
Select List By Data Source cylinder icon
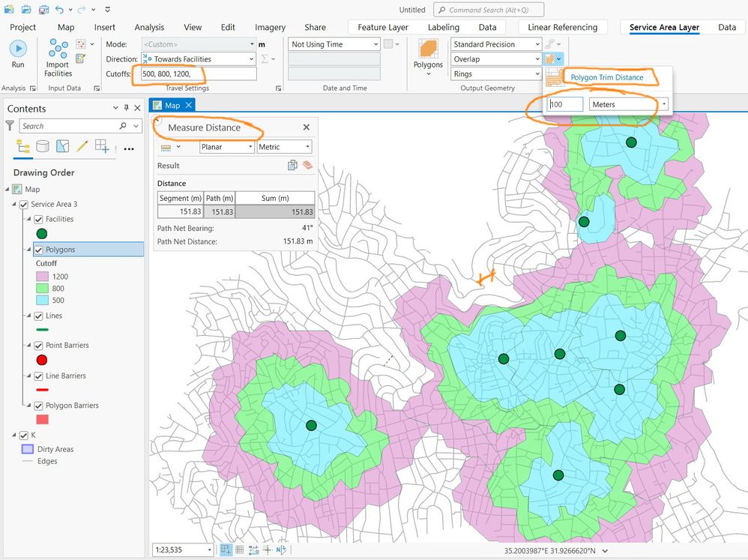[x=43, y=146]
